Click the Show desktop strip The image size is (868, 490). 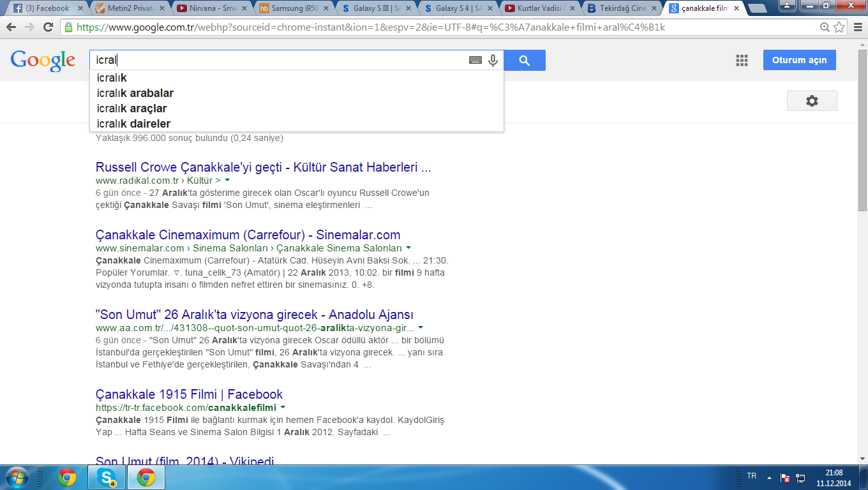(864, 477)
